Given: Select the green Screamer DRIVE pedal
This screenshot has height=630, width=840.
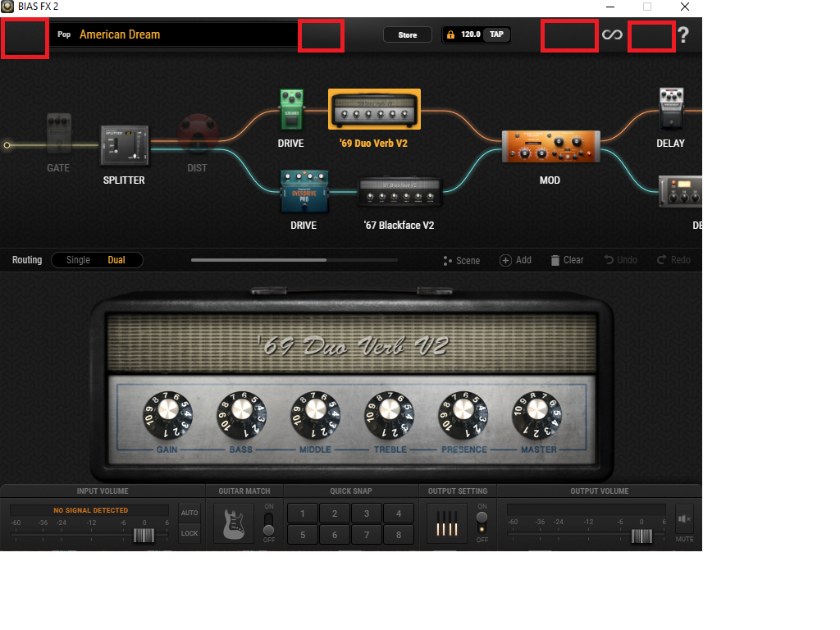Looking at the screenshot, I should point(291,110).
